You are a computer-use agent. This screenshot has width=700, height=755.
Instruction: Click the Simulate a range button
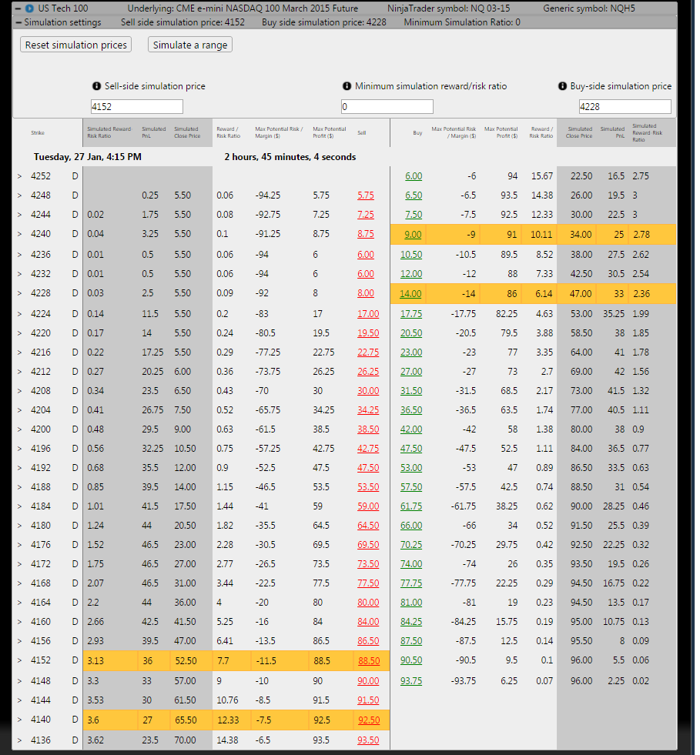click(190, 45)
